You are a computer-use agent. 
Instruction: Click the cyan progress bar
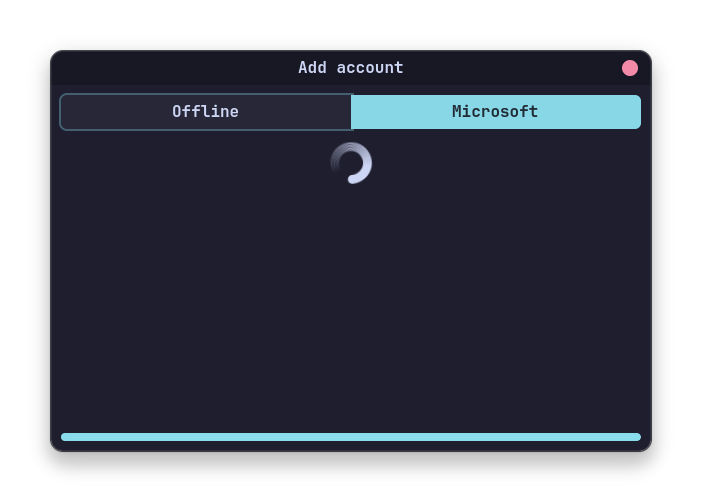coord(351,437)
